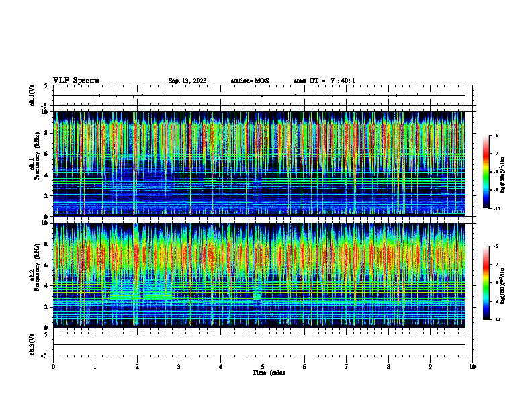The image size is (532, 411).
Task: Click the time axis tick label "5"
Action: (263, 367)
